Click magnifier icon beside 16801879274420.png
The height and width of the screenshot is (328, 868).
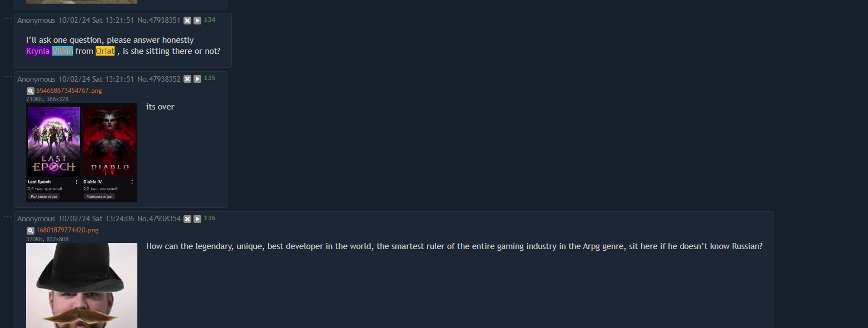pyautogui.click(x=30, y=230)
